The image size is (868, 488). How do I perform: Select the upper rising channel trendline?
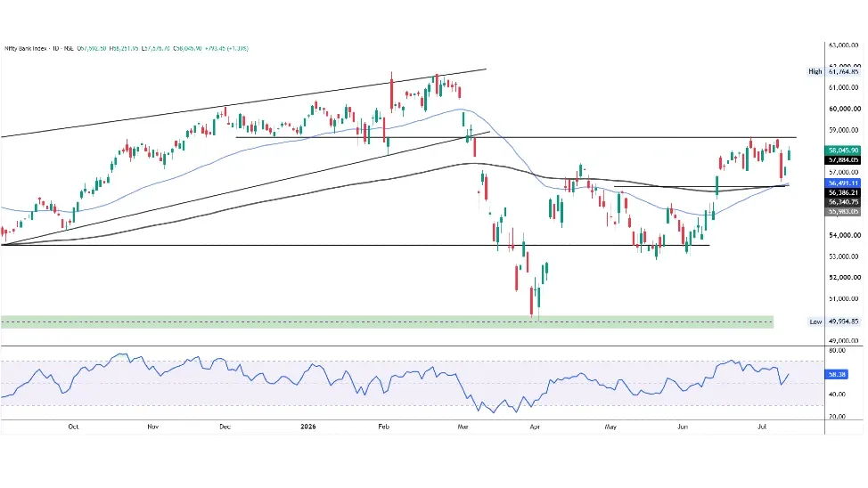243,103
